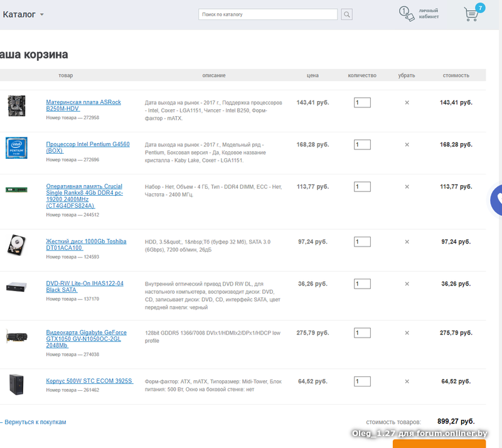Click quantity field for DVD-RW drive
The image size is (502, 448).
[x=362, y=284]
